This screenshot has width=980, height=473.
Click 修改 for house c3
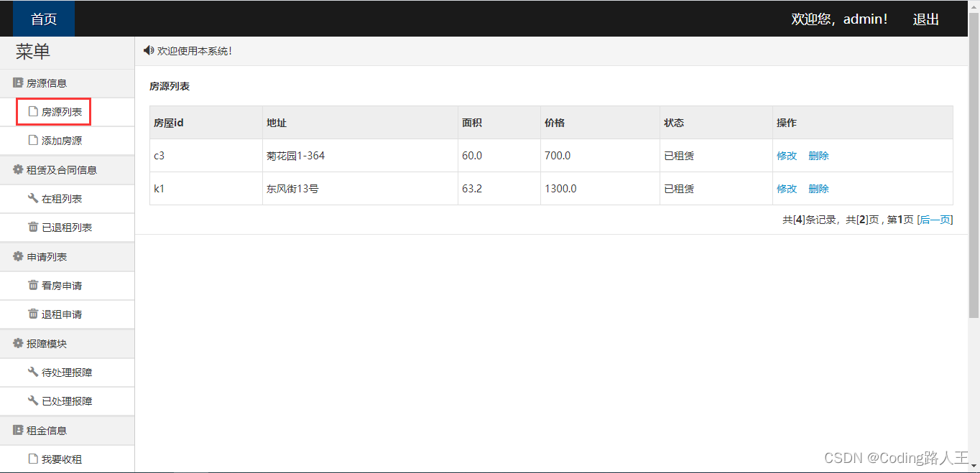787,156
